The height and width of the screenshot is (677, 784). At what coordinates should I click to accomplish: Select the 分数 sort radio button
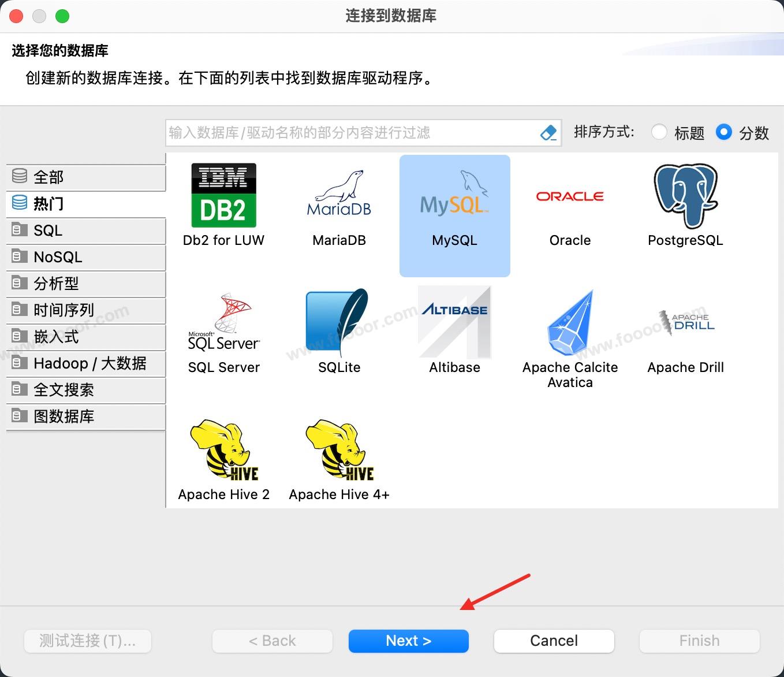pos(723,132)
